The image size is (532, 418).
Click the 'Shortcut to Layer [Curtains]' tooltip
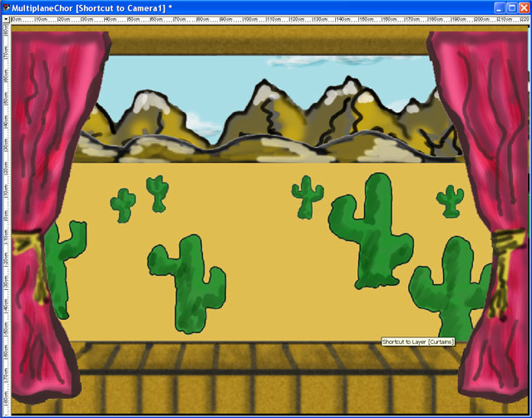(x=419, y=342)
